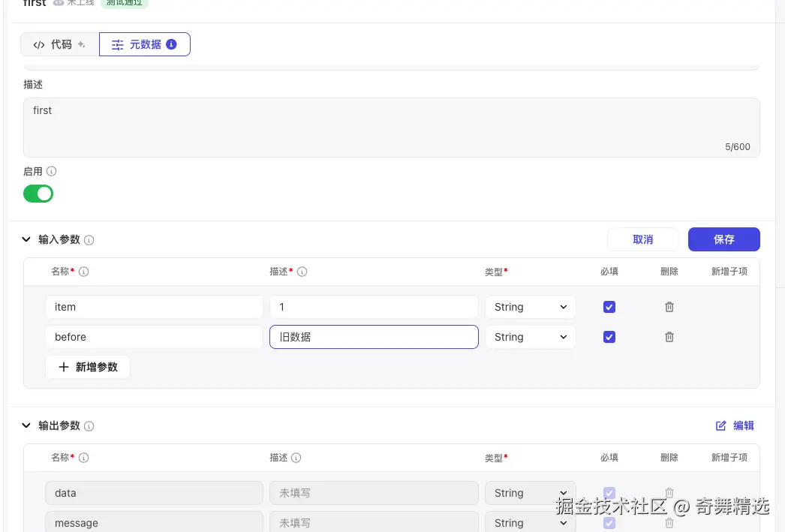Click the output name field data
Image resolution: width=785 pixels, height=532 pixels.
coord(154,493)
